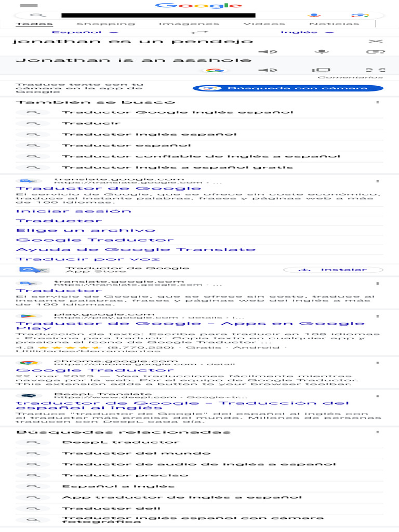Click the magnifier icon in the search bar
The image size is (399, 532).
(x=37, y=15)
